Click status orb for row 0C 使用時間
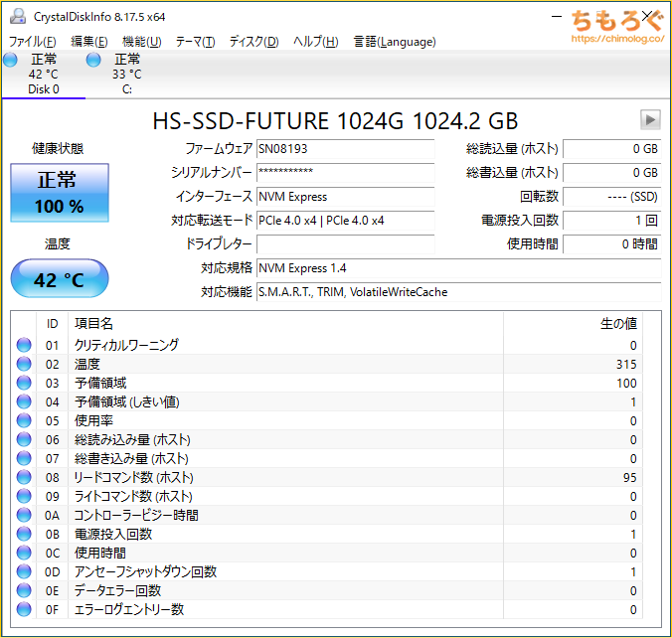Viewport: 672px width, 638px height. [x=24, y=553]
